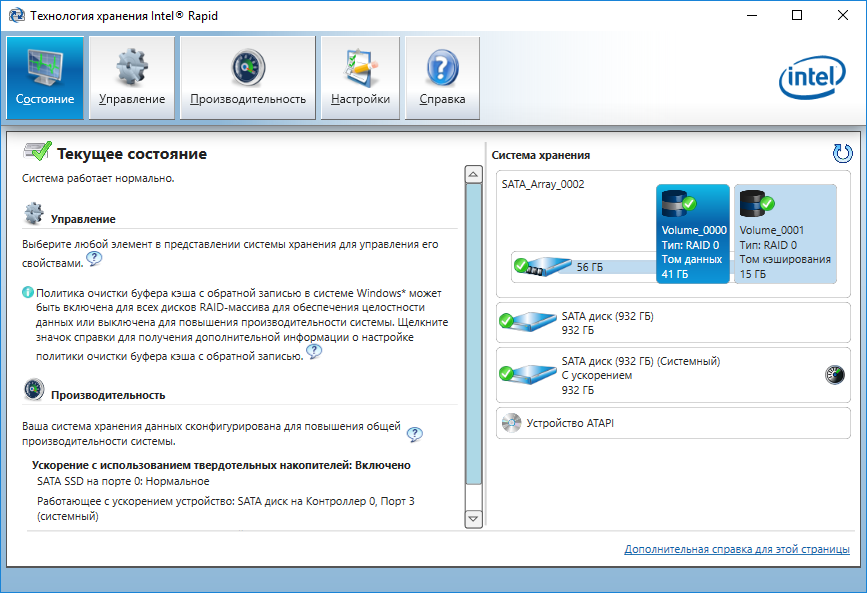This screenshot has height=593, width=867.
Task: Go to the Настройки tab
Action: pos(360,78)
